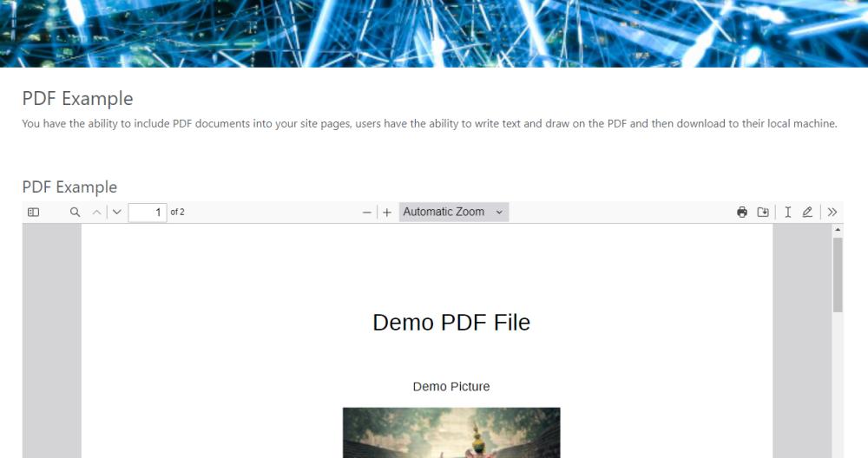Screen dimensions: 868x458
Task: Click the zoom dropdown chevron arrow
Action: tap(499, 213)
